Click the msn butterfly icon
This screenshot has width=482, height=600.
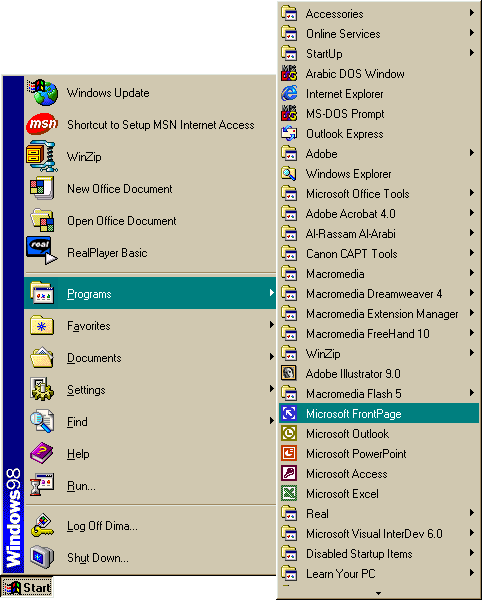(42, 124)
